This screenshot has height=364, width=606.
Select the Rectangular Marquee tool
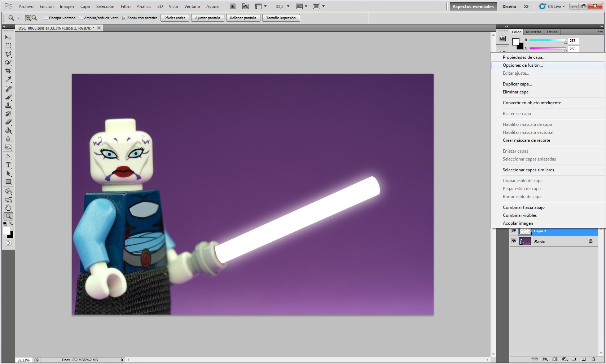[8, 46]
